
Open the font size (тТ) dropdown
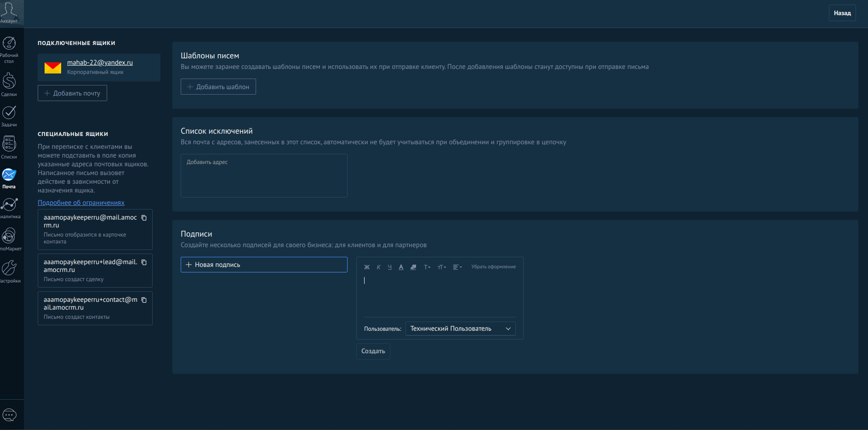click(441, 267)
